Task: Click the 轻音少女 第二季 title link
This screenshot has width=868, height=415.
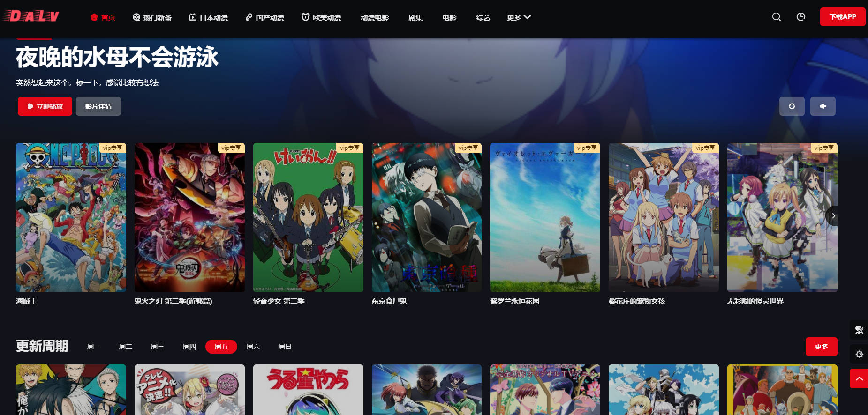Action: (x=279, y=301)
